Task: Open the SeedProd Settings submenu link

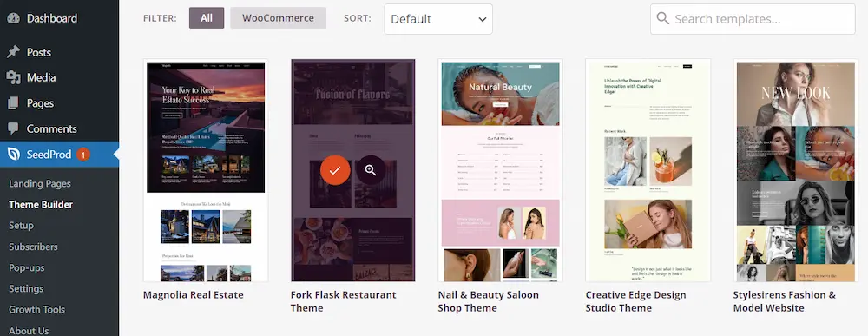Action: pos(26,288)
